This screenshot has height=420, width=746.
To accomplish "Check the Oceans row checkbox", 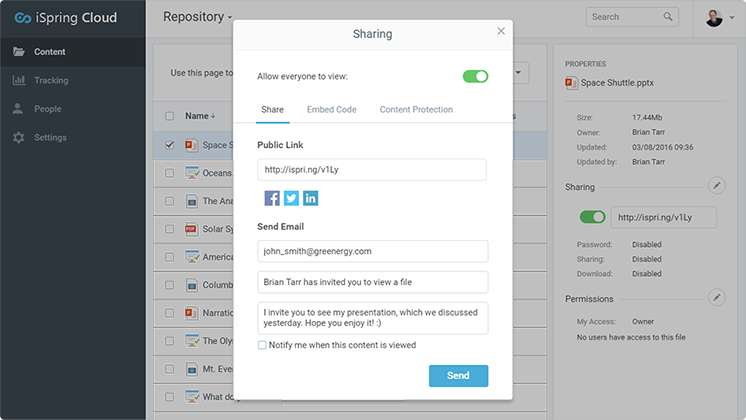I will (169, 173).
